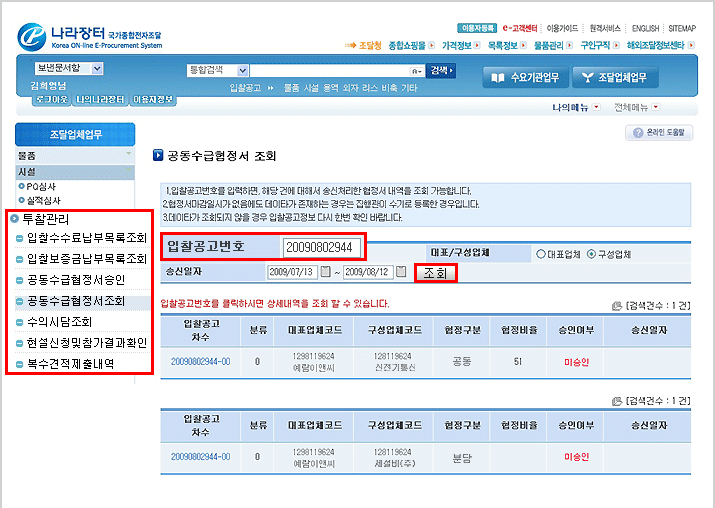715x508 pixels.
Task: Click the print icon above first table
Action: (617, 304)
